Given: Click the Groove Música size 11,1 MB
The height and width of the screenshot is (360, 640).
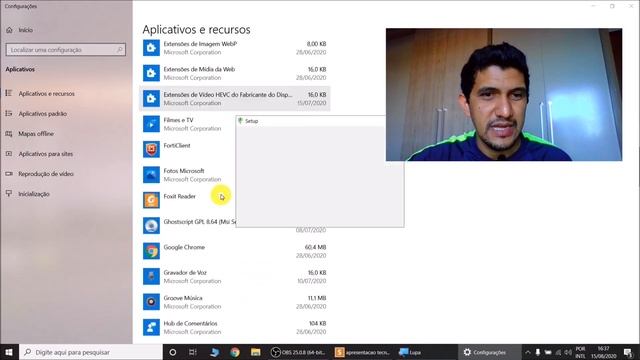Looking at the screenshot, I should (x=317, y=298).
